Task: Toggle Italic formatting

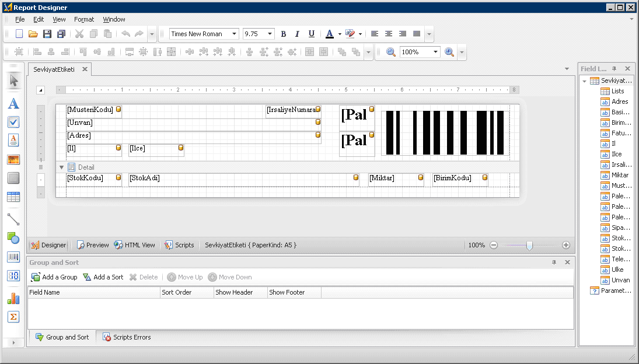Action: point(297,34)
